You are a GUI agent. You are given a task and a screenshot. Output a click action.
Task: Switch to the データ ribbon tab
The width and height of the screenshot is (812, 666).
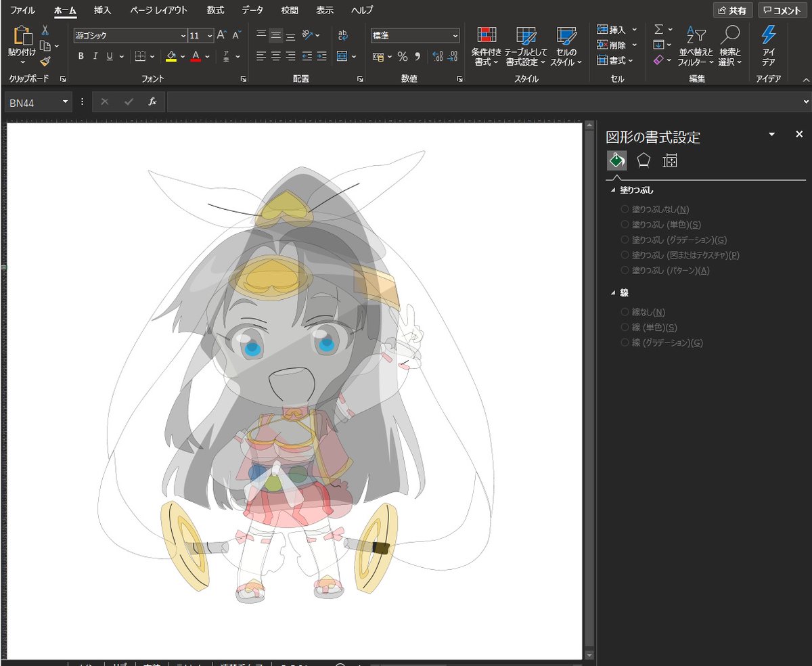252,10
